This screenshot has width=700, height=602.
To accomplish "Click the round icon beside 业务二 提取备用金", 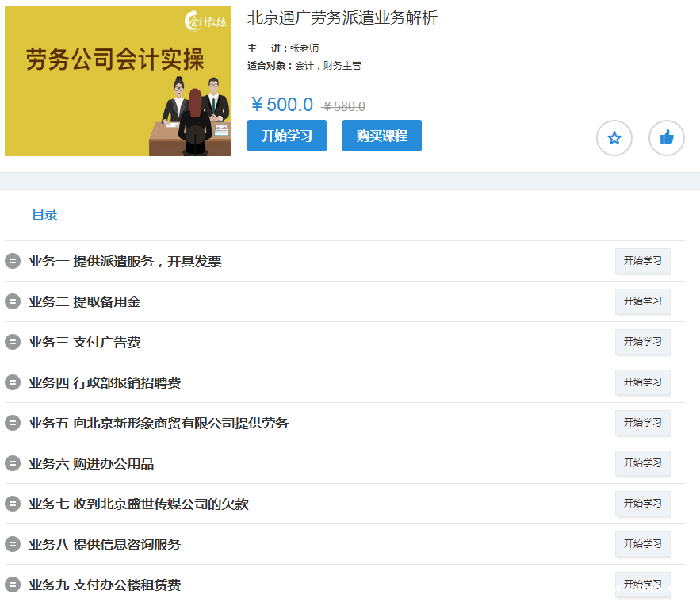I will tap(13, 301).
